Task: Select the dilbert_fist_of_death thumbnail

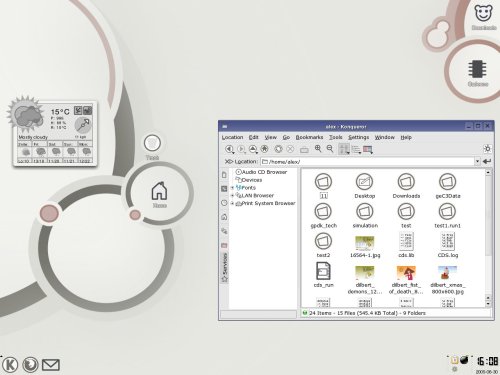Action: coord(406,280)
